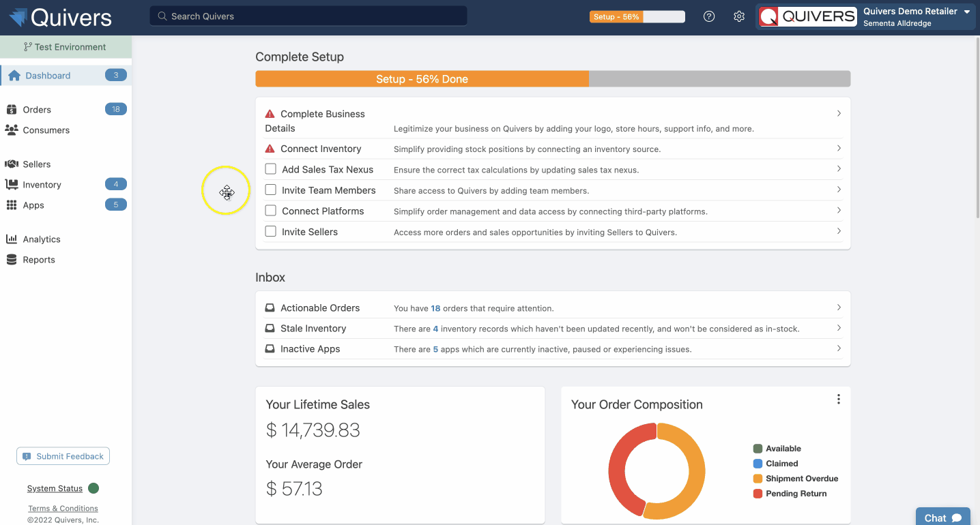Click inbox icon beside Stale Inventory
The image size is (980, 525).
[270, 328]
